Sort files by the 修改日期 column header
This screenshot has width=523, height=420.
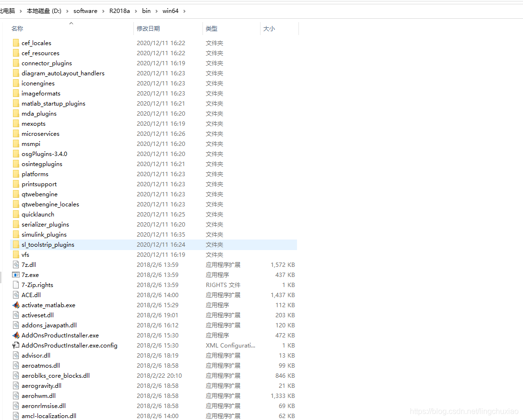coord(149,28)
